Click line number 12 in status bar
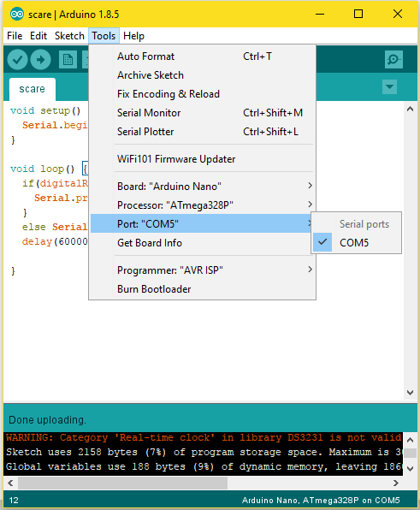 [x=14, y=501]
